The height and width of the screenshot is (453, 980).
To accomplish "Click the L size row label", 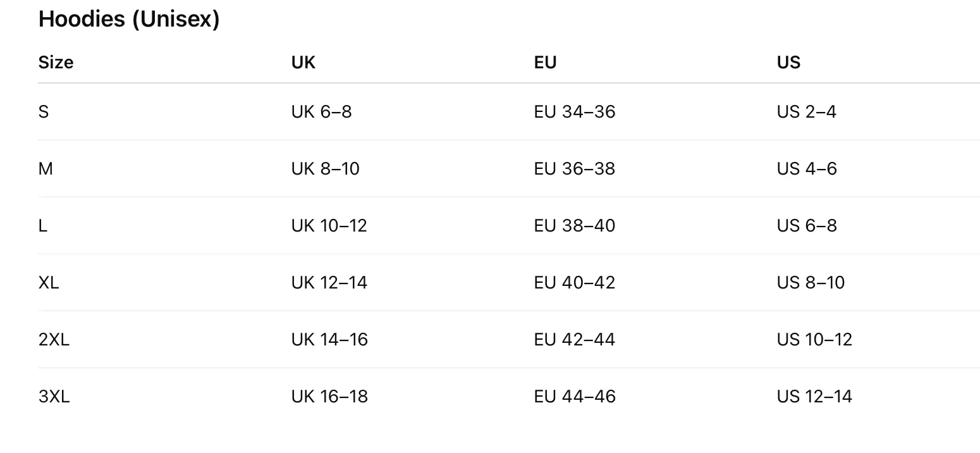I will click(43, 226).
